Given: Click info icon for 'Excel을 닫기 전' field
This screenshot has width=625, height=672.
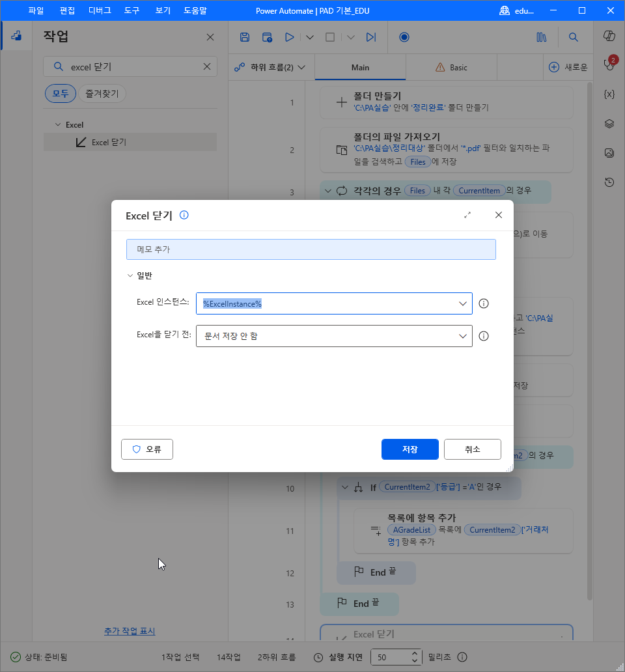Looking at the screenshot, I should coord(484,336).
